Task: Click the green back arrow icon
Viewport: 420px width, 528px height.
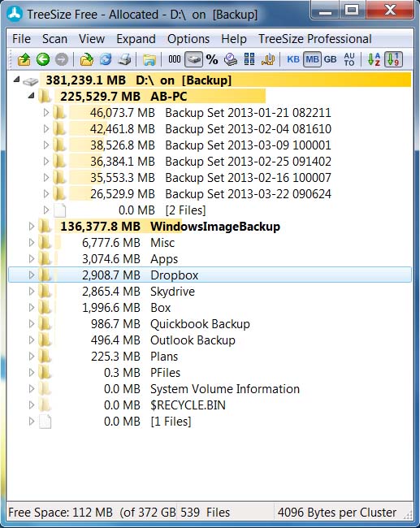Action: [43, 59]
